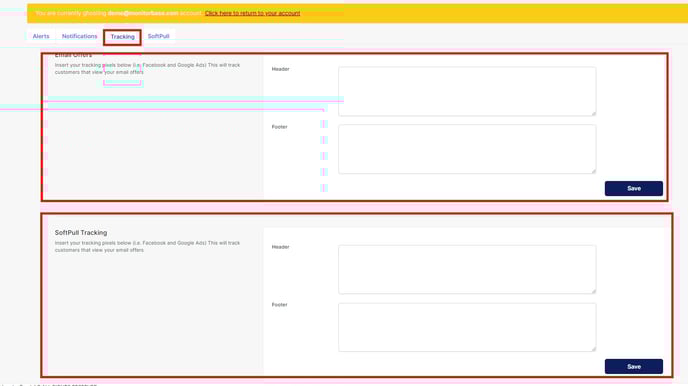Focus the Email Offers Header textarea
Image resolution: width=688 pixels, height=386 pixels.
pos(467,91)
